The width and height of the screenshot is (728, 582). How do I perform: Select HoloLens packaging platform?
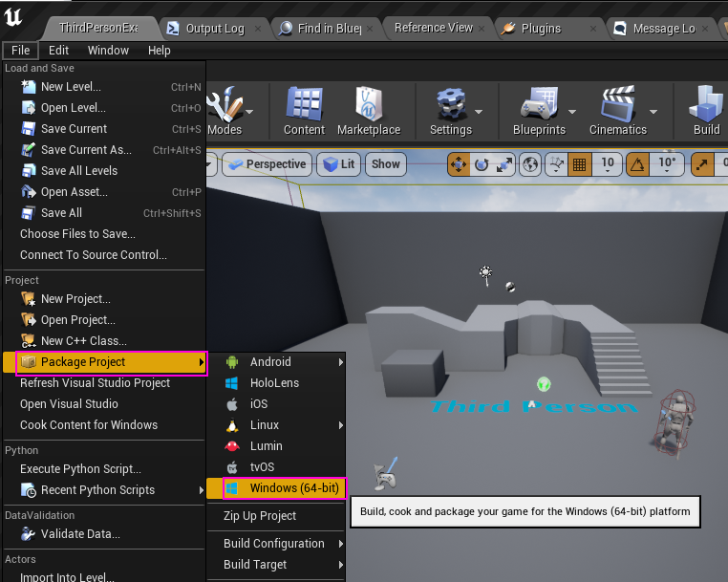coord(276,382)
